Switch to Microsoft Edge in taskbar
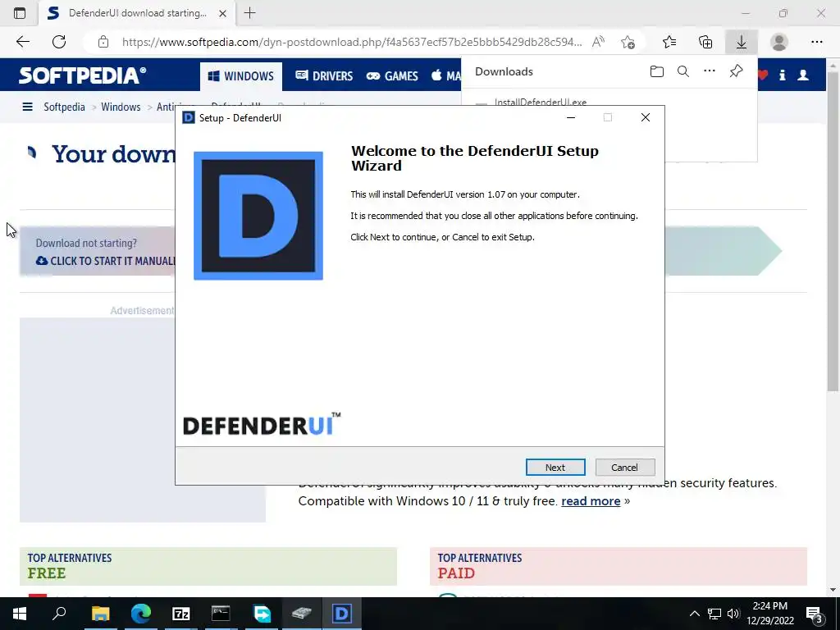Image resolution: width=840 pixels, height=630 pixels. [141, 614]
